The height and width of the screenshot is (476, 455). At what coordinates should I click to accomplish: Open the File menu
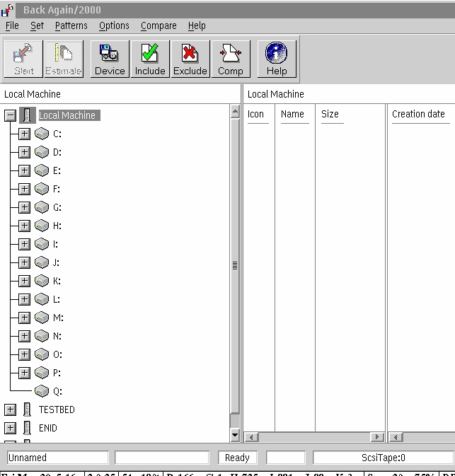(12, 25)
